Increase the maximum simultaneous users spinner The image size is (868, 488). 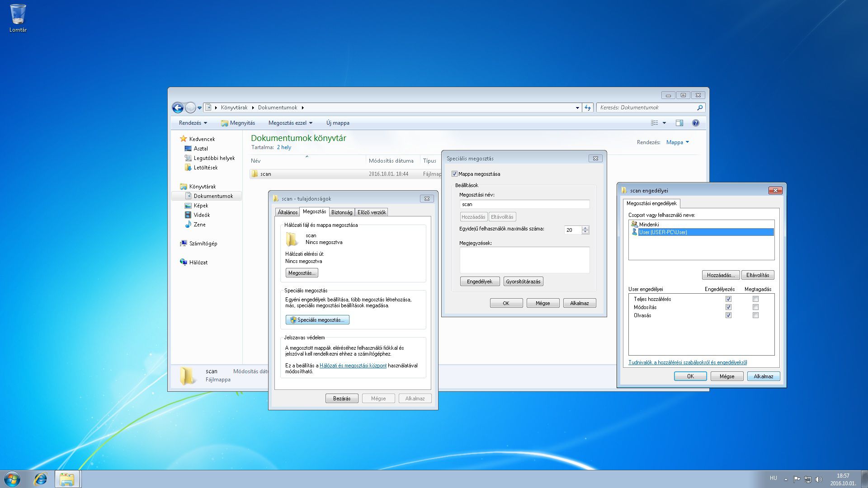pyautogui.click(x=585, y=228)
